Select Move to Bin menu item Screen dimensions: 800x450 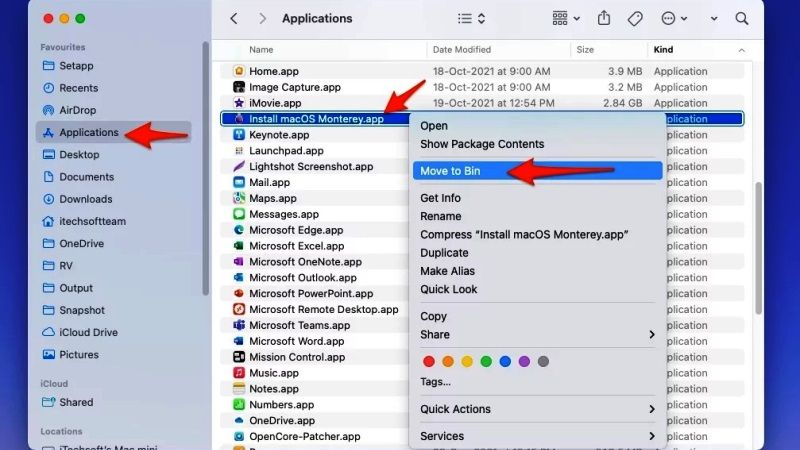tap(537, 171)
